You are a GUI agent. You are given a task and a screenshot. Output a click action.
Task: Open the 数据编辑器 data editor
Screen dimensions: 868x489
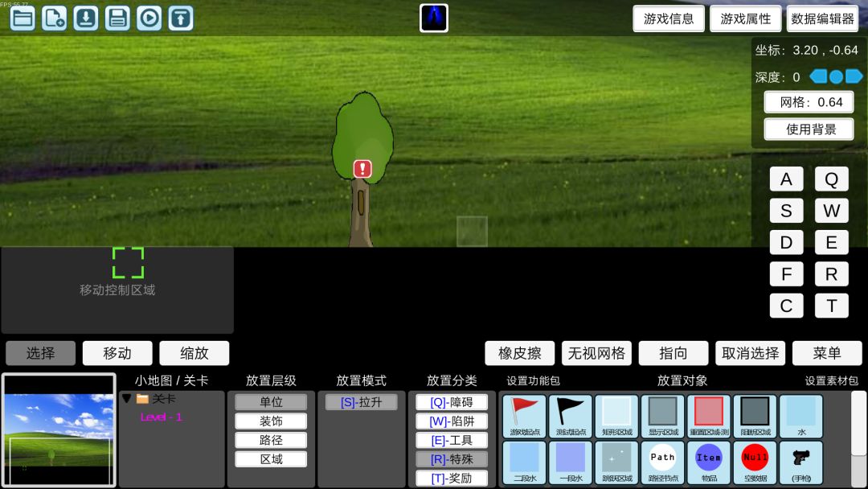point(822,18)
